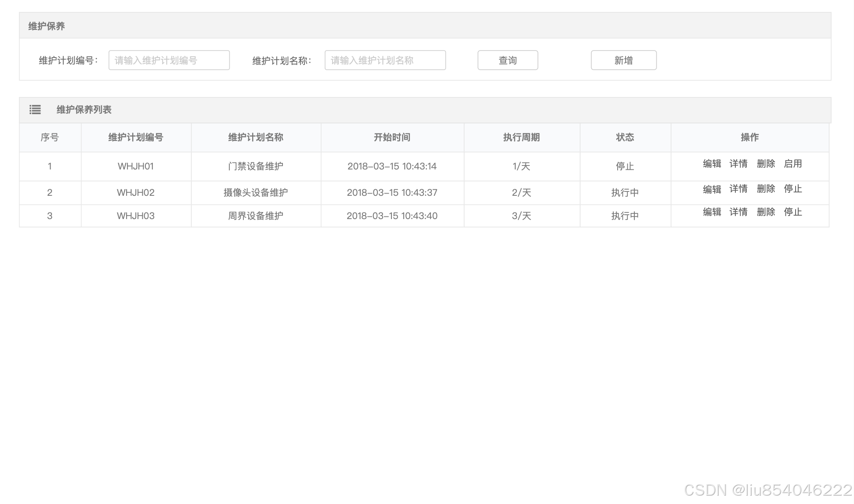Image resolution: width=854 pixels, height=504 pixels.
Task: View 详情 for 摄像头设备维护
Action: pyautogui.click(x=738, y=189)
